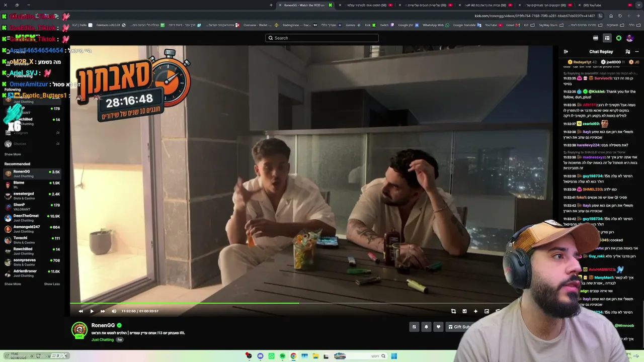Collapse Recommended list with Show Less
The image size is (644, 362).
click(52, 284)
